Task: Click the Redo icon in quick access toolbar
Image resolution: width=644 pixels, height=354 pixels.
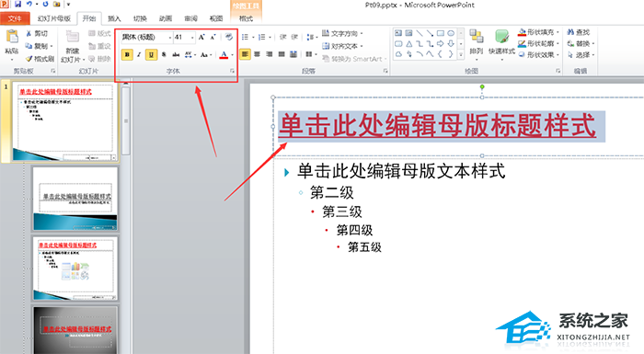Action: pyautogui.click(x=45, y=4)
